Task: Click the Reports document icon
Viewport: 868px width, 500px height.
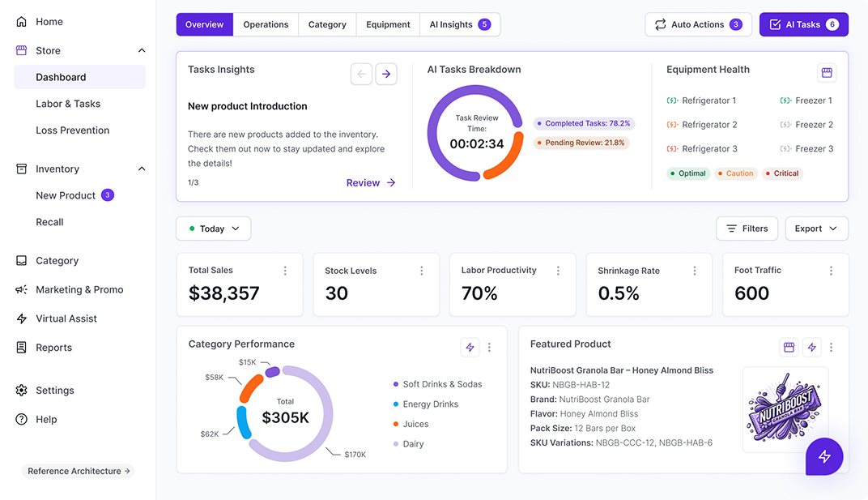Action: (22, 348)
